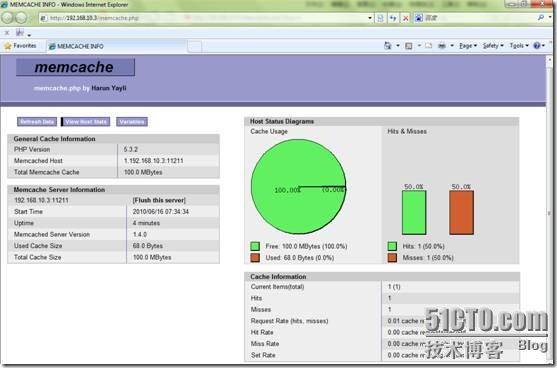This screenshot has width=557, height=368.
Task: Click Start Time value 2010/06/16 07:34:34
Action: [161, 212]
